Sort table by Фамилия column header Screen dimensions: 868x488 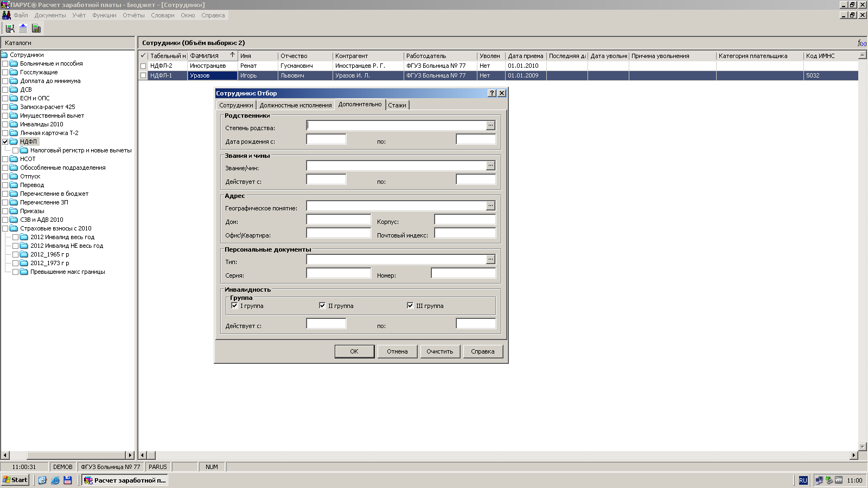pos(213,56)
